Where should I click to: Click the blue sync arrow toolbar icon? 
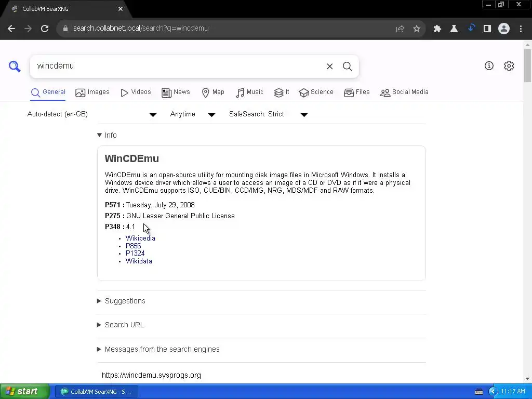click(x=471, y=28)
